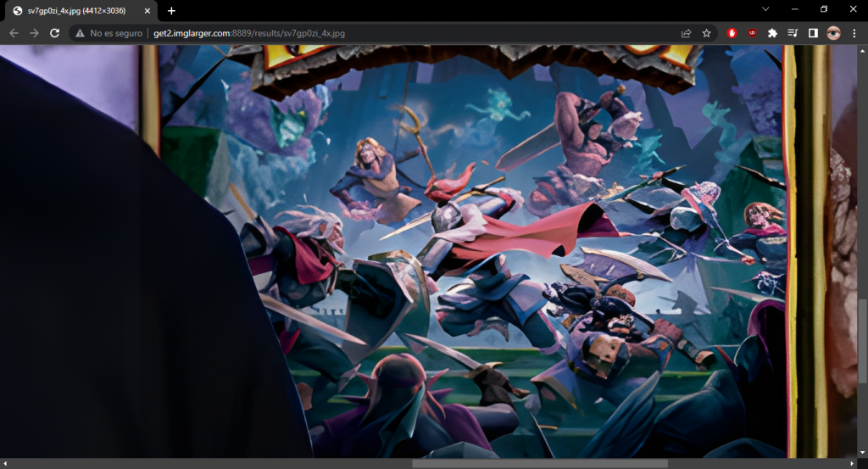
Task: Click the horizontal scrollbar thumb
Action: click(x=540, y=463)
